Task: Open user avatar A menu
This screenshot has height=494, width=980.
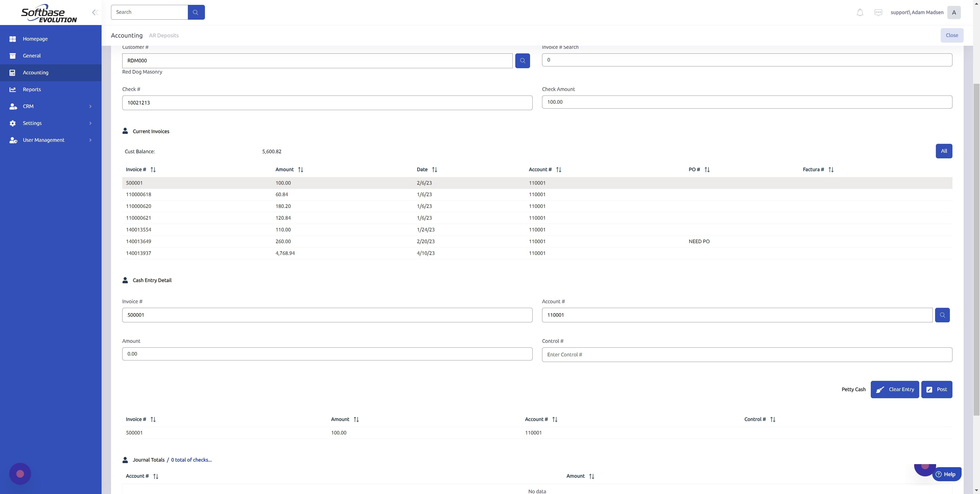Action: (954, 12)
